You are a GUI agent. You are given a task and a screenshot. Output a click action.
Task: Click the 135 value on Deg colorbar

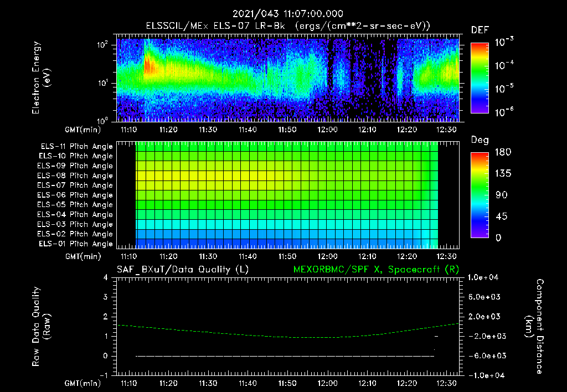pyautogui.click(x=503, y=174)
